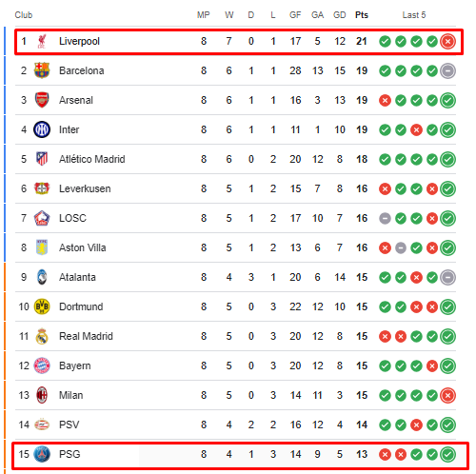The height and width of the screenshot is (474, 476).
Task: Open the Aston Villa team link
Action: point(83,247)
